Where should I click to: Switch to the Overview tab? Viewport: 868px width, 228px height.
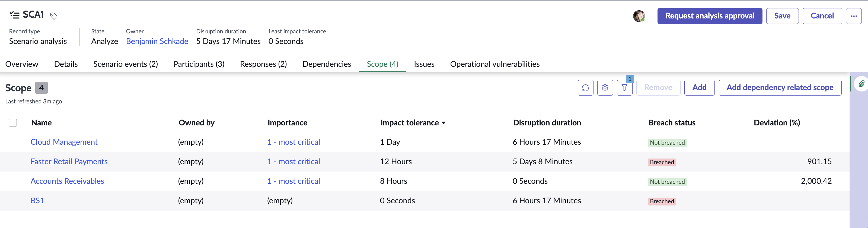tap(22, 64)
